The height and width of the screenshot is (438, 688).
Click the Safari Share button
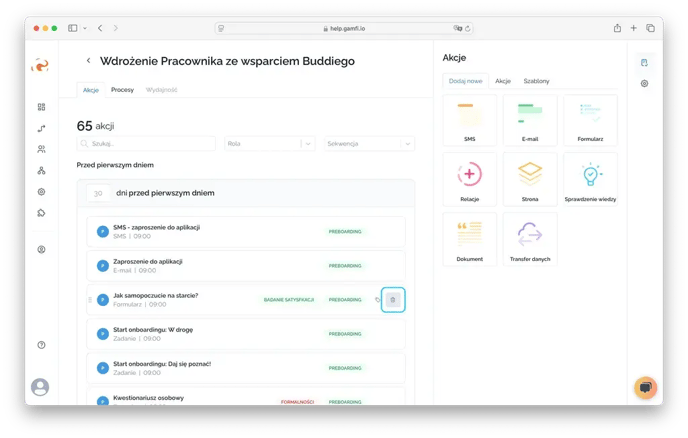click(617, 28)
